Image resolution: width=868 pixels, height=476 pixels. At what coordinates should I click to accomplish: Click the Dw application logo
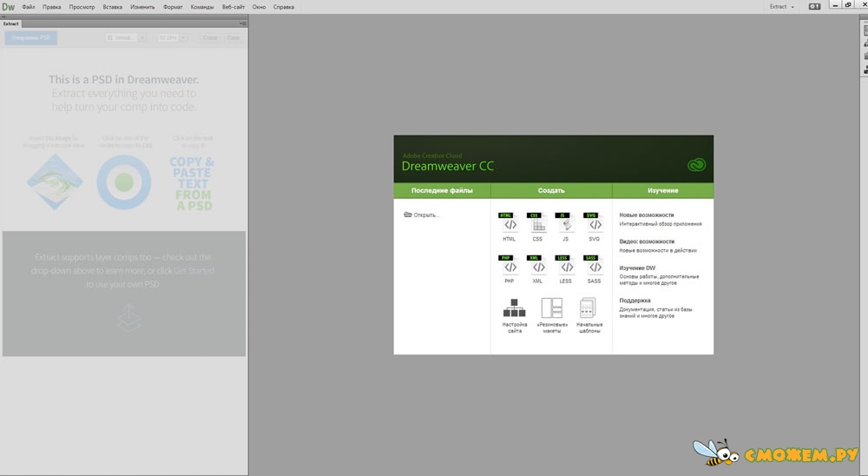tap(9, 7)
